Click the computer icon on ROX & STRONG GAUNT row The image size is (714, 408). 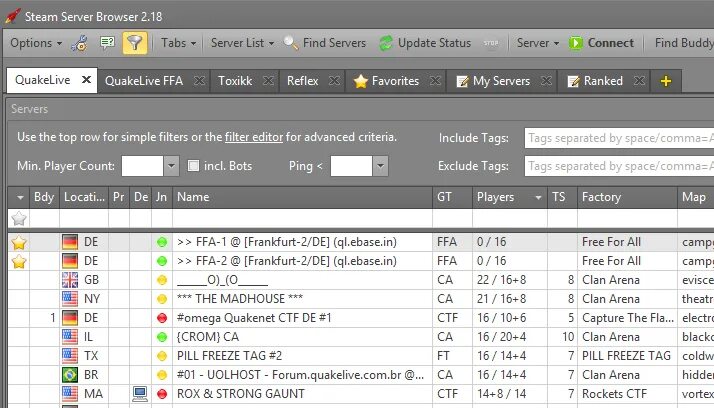(x=140, y=394)
